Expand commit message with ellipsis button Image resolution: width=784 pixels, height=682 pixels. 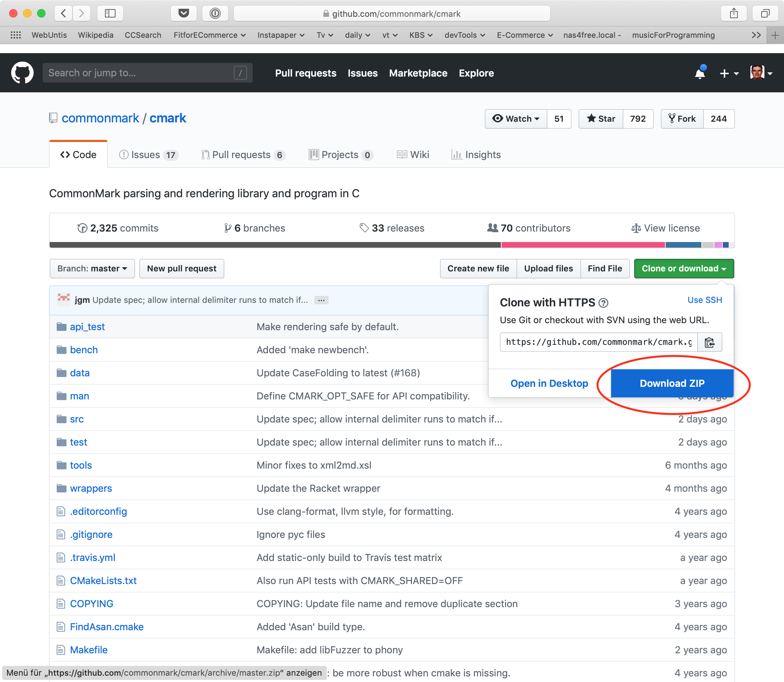tap(321, 300)
